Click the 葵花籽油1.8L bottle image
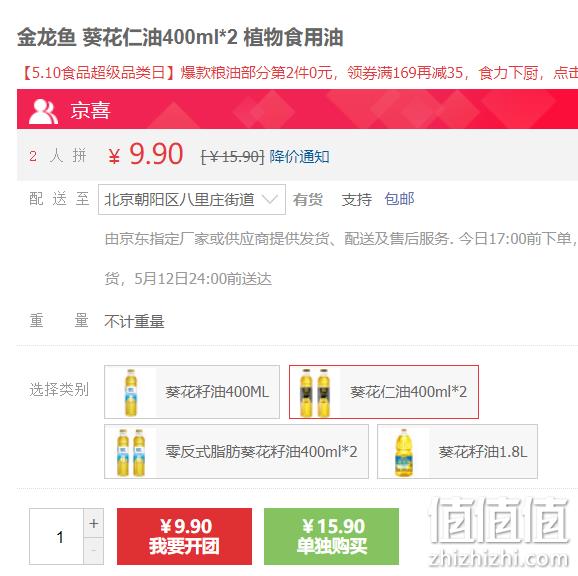578x576 pixels. pyautogui.click(x=404, y=452)
